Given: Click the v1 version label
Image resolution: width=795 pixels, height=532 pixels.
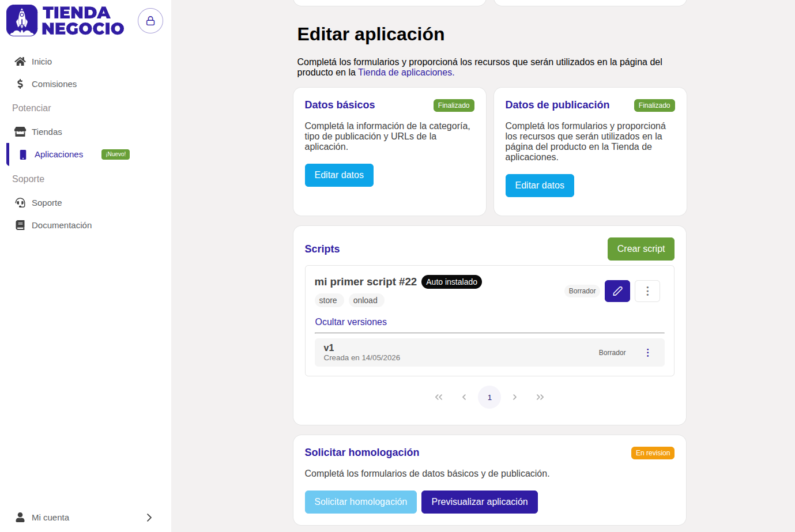Looking at the screenshot, I should point(329,348).
